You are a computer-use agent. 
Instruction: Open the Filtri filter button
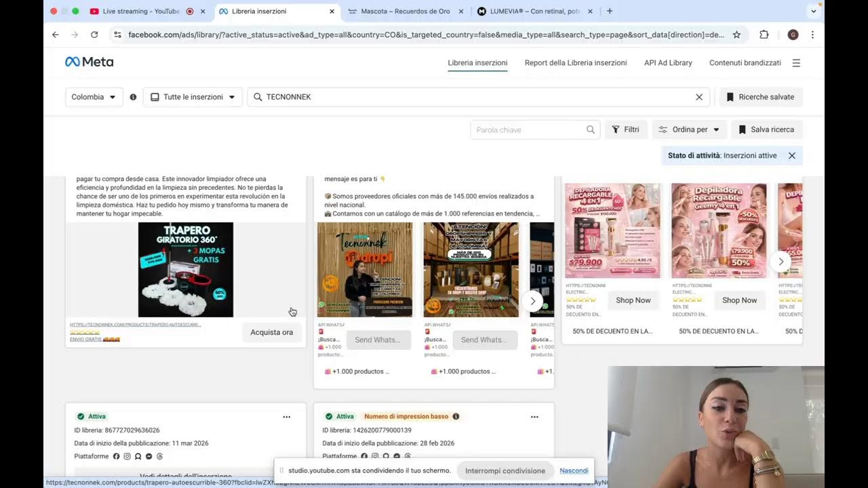point(626,129)
